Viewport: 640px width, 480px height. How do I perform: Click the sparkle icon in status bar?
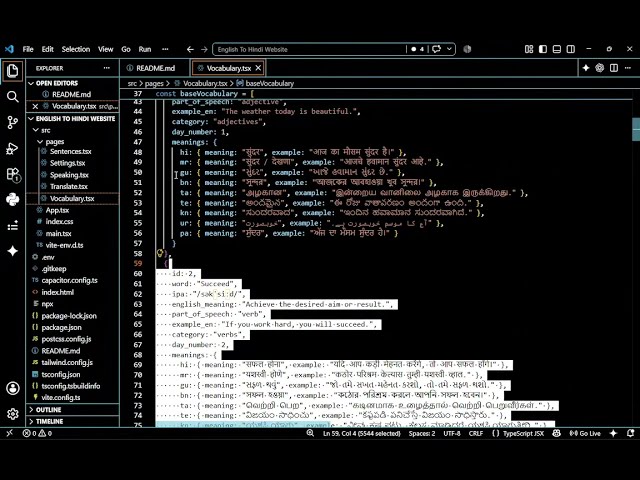tap(613, 433)
